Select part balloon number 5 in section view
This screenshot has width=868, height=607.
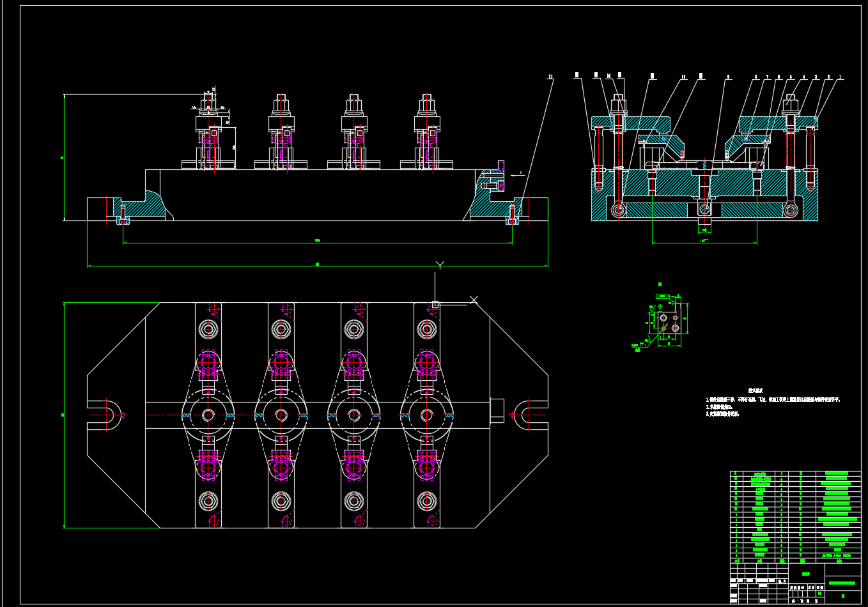point(791,77)
